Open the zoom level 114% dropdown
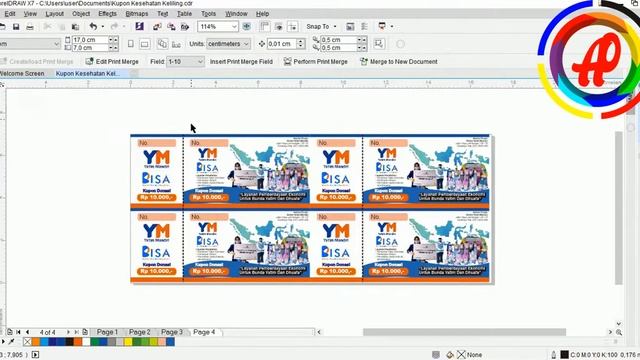The image size is (640, 360). (234, 27)
